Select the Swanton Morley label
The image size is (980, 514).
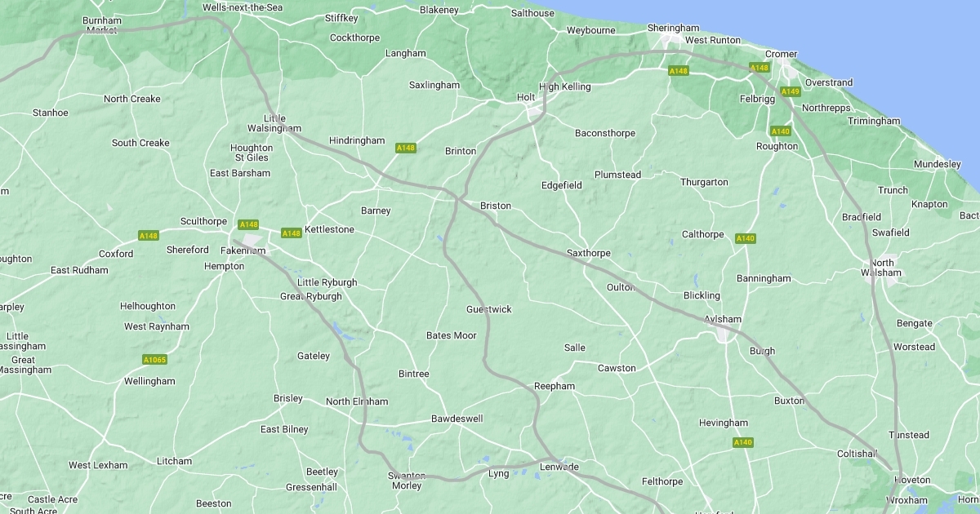[407, 481]
